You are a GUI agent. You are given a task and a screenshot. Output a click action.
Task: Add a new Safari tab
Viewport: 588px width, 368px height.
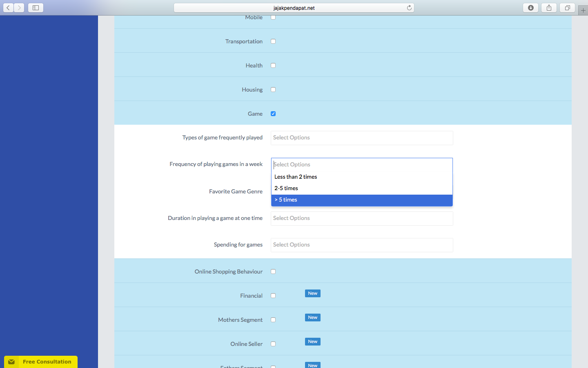click(x=583, y=11)
